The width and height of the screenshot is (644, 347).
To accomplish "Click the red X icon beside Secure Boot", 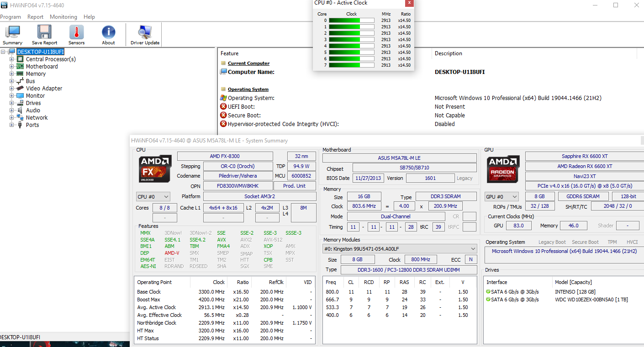I will point(223,115).
